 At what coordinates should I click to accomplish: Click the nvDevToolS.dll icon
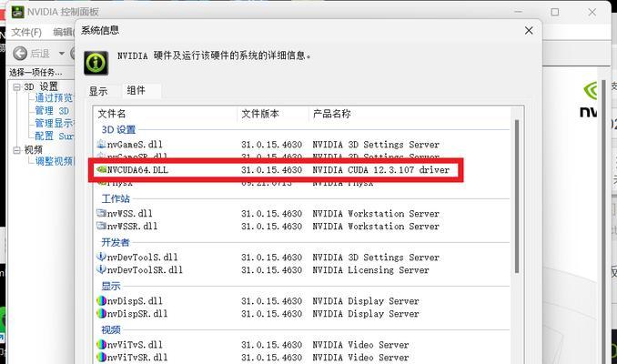102,257
